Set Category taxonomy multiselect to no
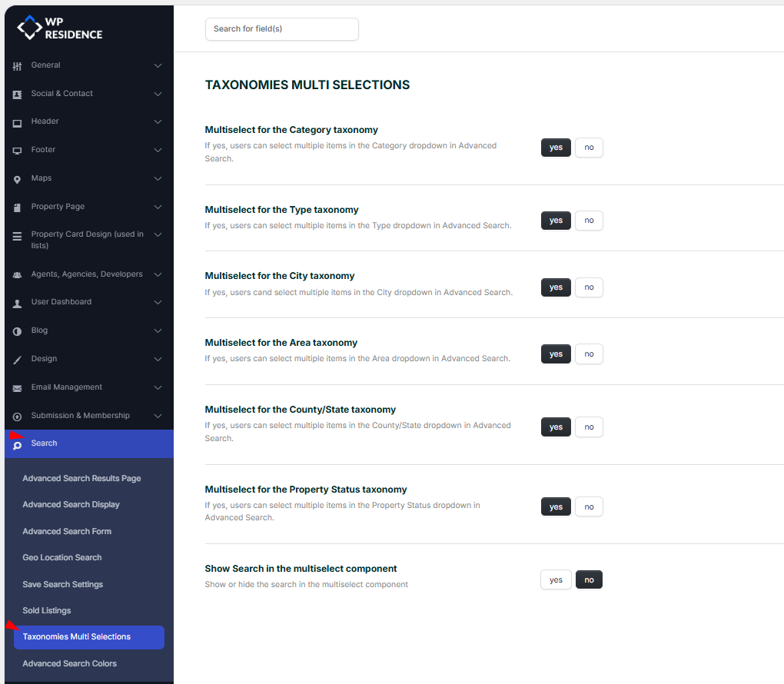The width and height of the screenshot is (784, 684). click(x=589, y=148)
